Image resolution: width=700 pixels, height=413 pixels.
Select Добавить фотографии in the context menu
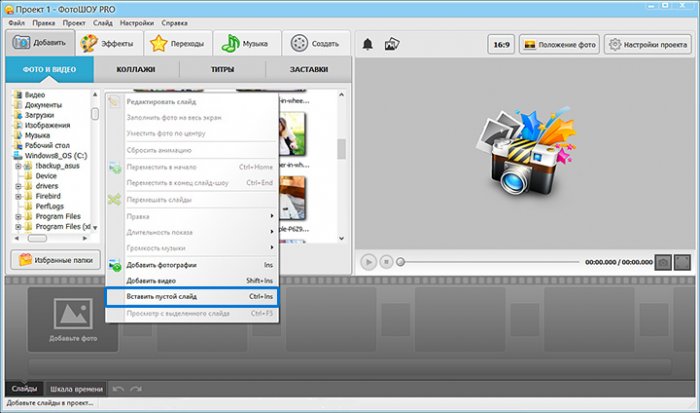(192, 265)
